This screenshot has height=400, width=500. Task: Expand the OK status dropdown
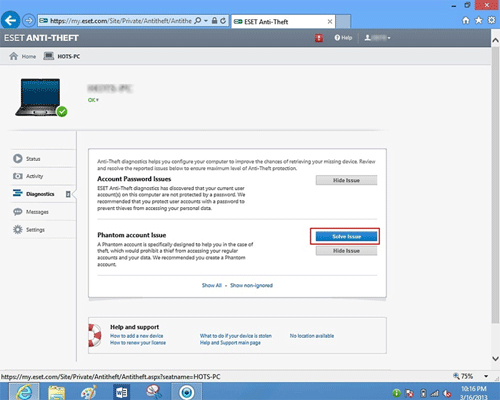[93, 100]
